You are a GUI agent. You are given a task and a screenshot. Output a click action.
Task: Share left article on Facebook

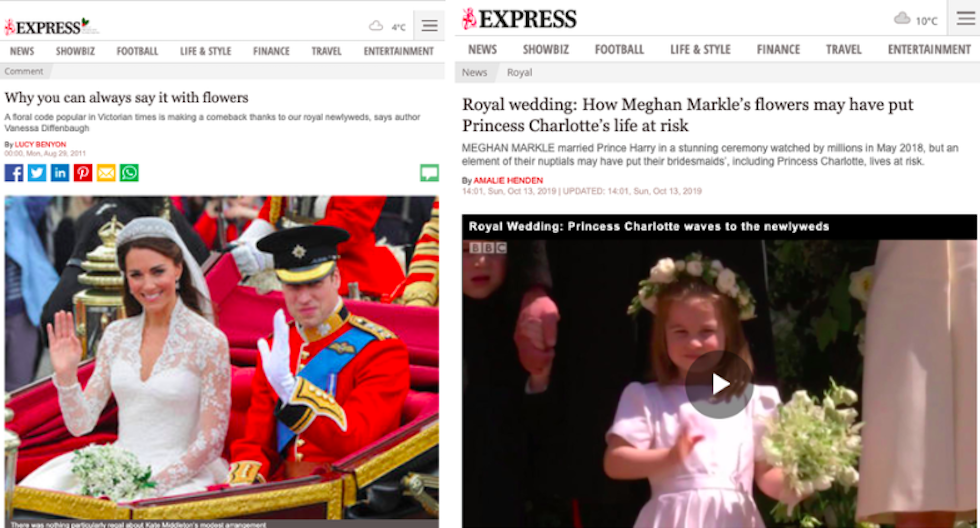(x=14, y=173)
